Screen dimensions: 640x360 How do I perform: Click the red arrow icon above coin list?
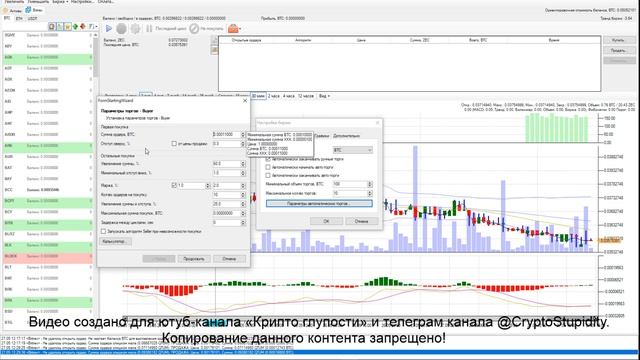pyautogui.click(x=83, y=27)
